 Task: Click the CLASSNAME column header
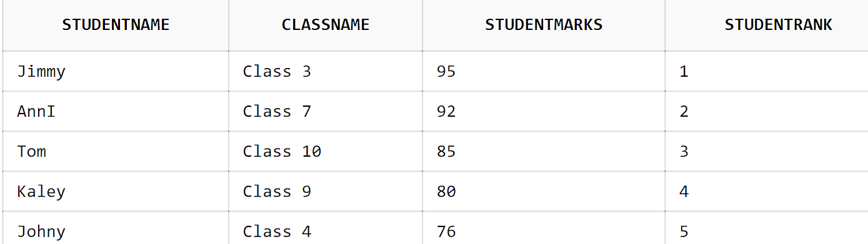point(326,25)
